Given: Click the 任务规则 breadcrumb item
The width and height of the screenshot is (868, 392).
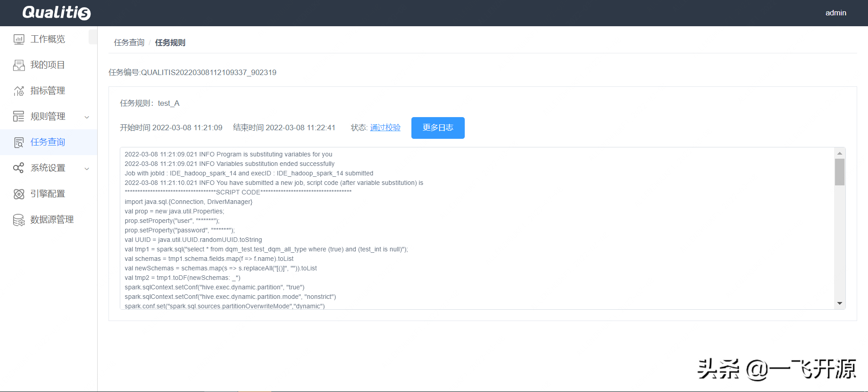Looking at the screenshot, I should pos(170,43).
